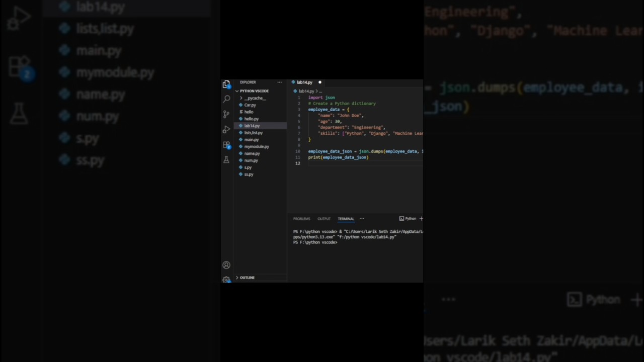Open the Explorer view in activity bar
The width and height of the screenshot is (644, 362).
coord(226,84)
